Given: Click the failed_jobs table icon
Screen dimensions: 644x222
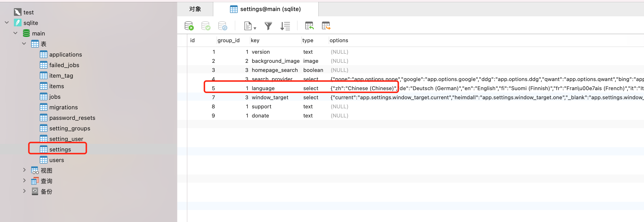Looking at the screenshot, I should pos(44,65).
